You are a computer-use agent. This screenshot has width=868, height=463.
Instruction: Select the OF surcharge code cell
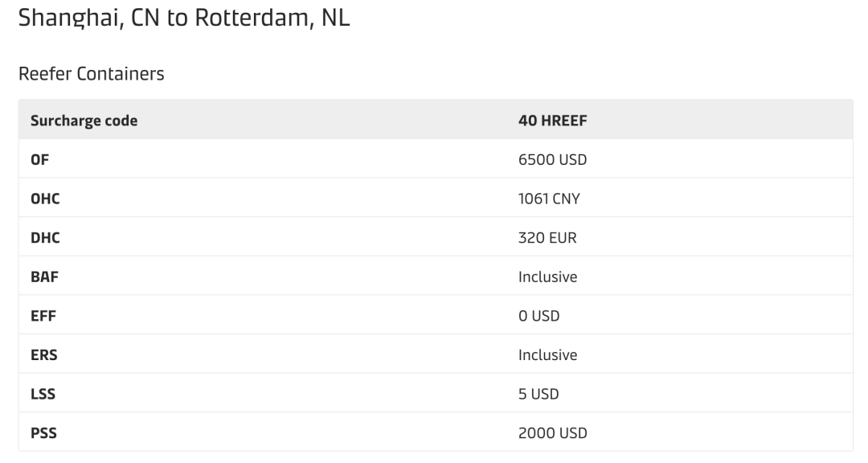40,159
